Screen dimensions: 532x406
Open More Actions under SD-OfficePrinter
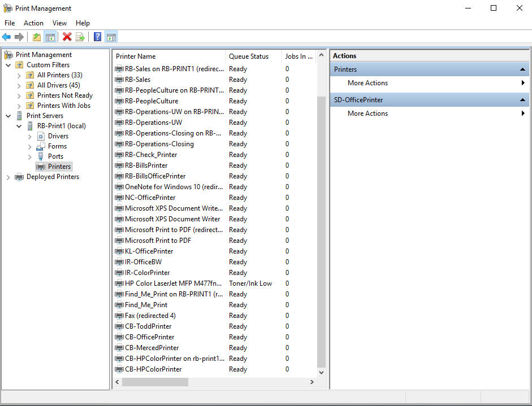(x=430, y=113)
